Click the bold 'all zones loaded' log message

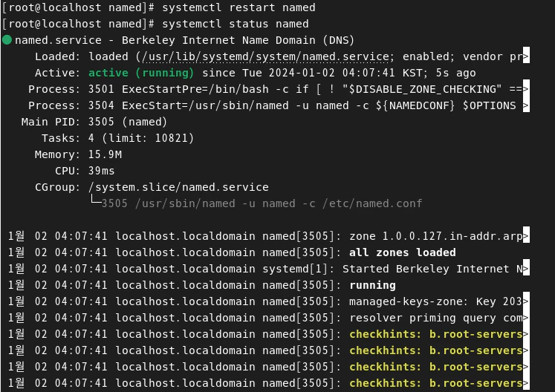tap(403, 252)
